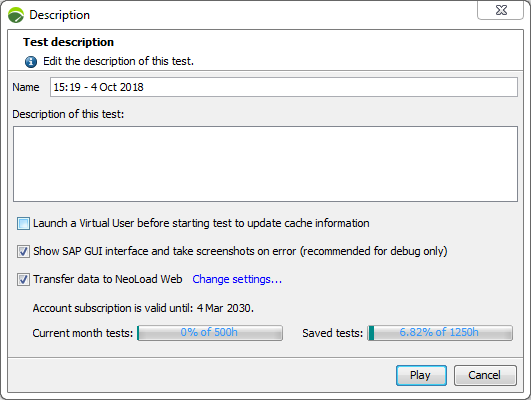Uncheck Show SAP GUI interface option
The height and width of the screenshot is (400, 531).
tap(23, 252)
